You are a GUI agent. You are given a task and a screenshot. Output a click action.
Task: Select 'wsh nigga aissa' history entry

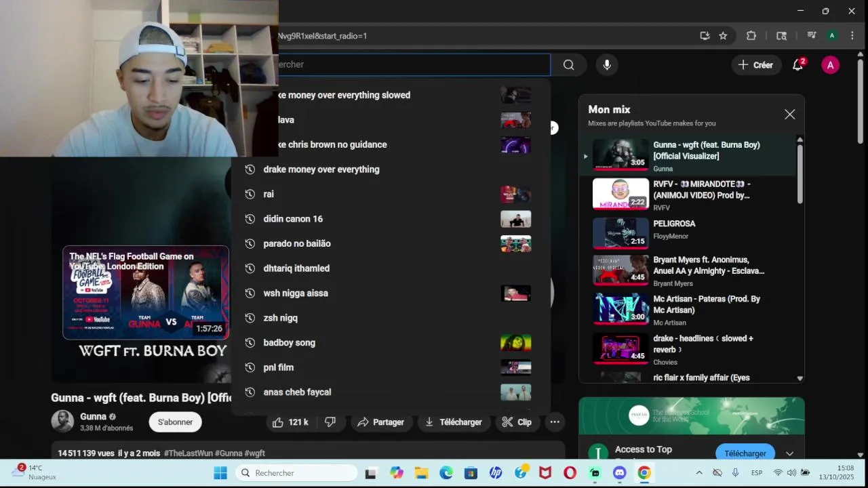[391, 293]
